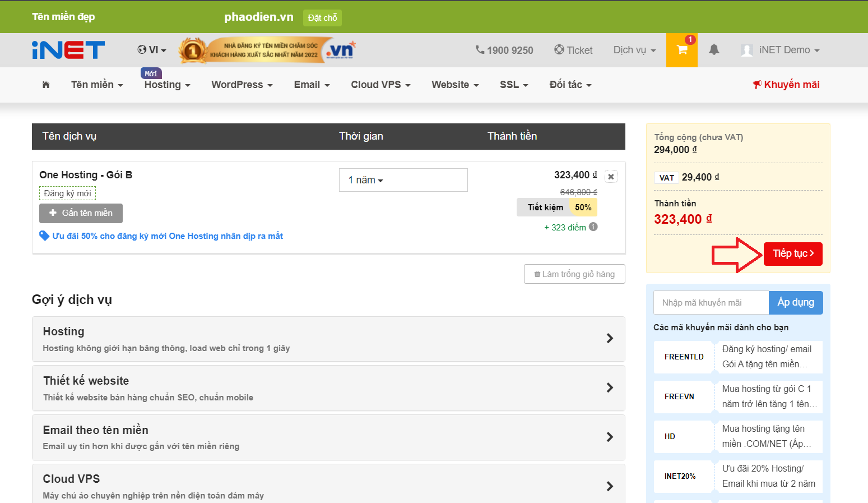Open the Dịch vụ dropdown
This screenshot has height=503, width=868.
click(x=634, y=50)
